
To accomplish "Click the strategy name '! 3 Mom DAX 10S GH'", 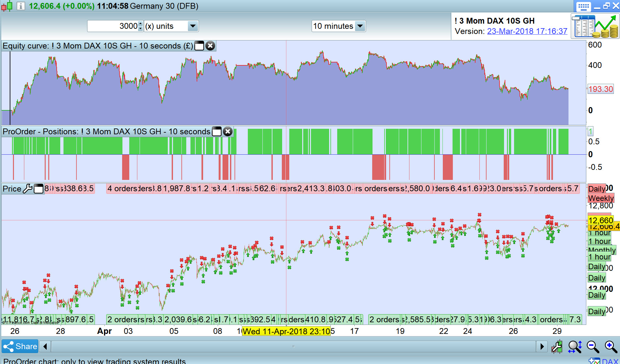I will tap(495, 21).
